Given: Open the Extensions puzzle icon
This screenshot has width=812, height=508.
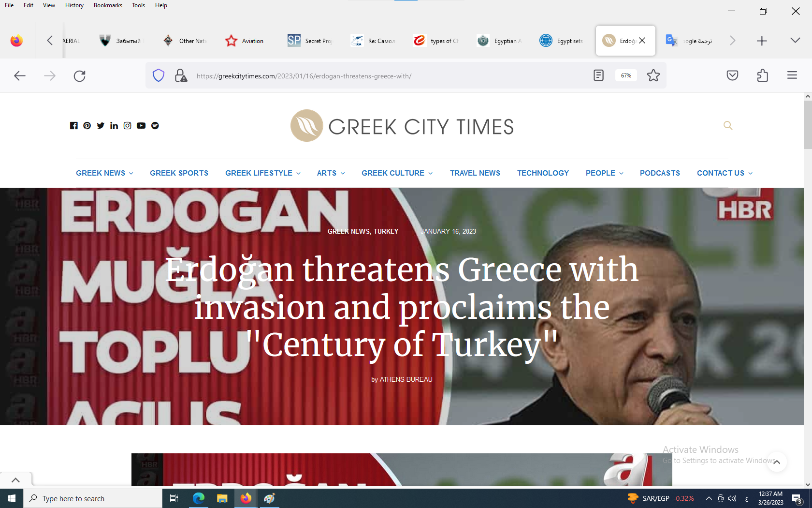Looking at the screenshot, I should pyautogui.click(x=763, y=75).
